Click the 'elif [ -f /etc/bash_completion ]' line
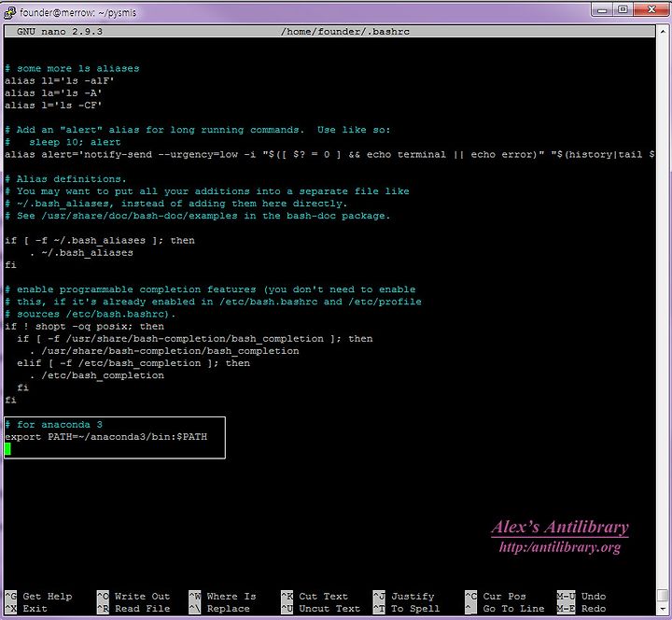This screenshot has width=672, height=620. coord(133,363)
